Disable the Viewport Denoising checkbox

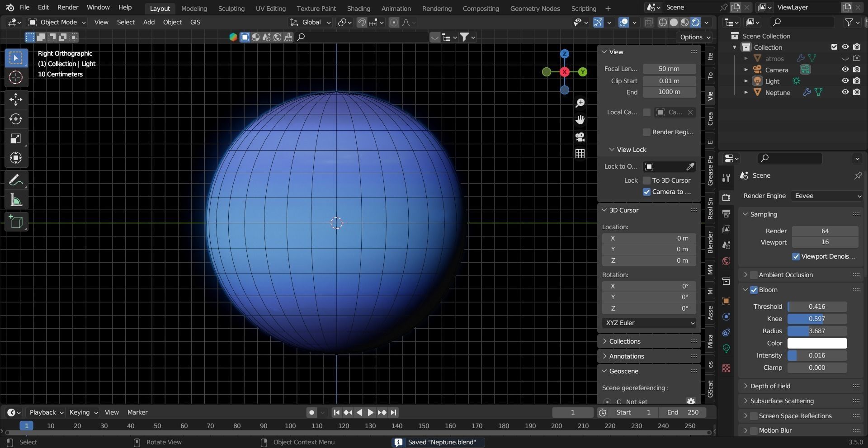796,256
